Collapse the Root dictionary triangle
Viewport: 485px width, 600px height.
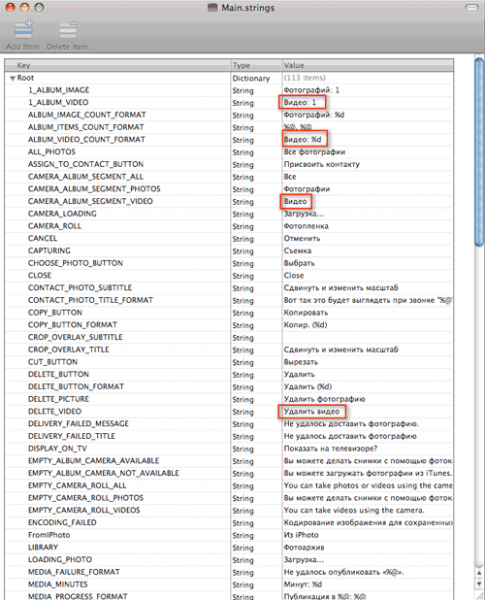pos(13,78)
